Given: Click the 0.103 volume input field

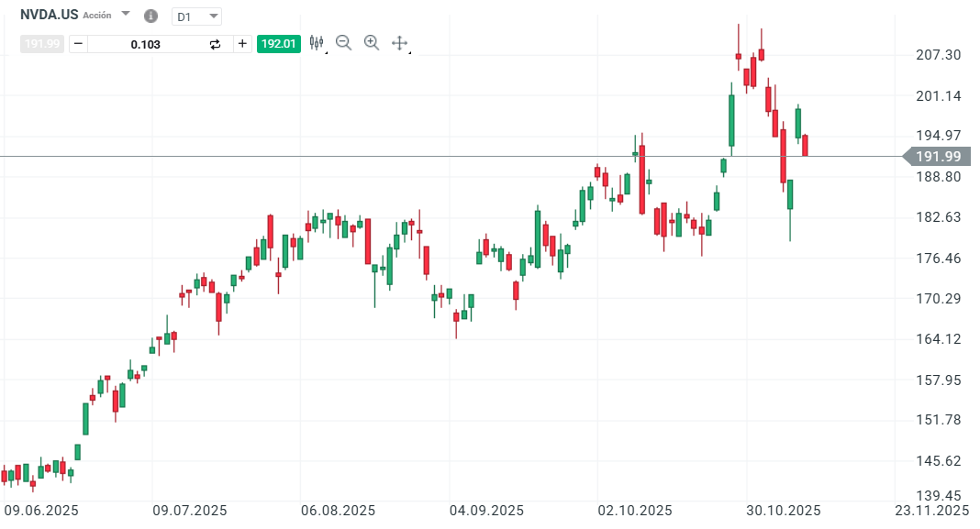Looking at the screenshot, I should [x=146, y=43].
